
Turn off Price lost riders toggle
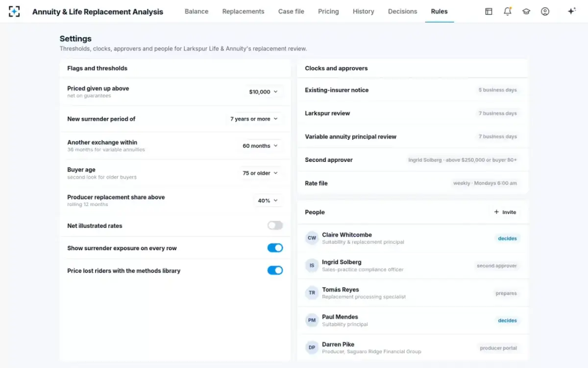click(x=275, y=270)
